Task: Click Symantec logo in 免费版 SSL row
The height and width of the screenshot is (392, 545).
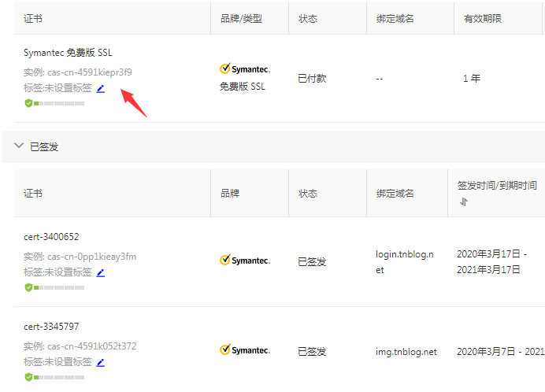Action: [x=245, y=69]
